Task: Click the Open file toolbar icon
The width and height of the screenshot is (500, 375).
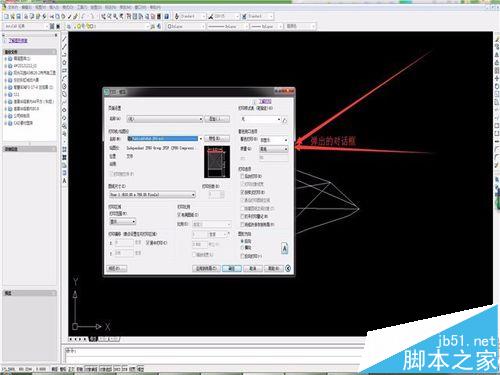Action: click(x=13, y=16)
